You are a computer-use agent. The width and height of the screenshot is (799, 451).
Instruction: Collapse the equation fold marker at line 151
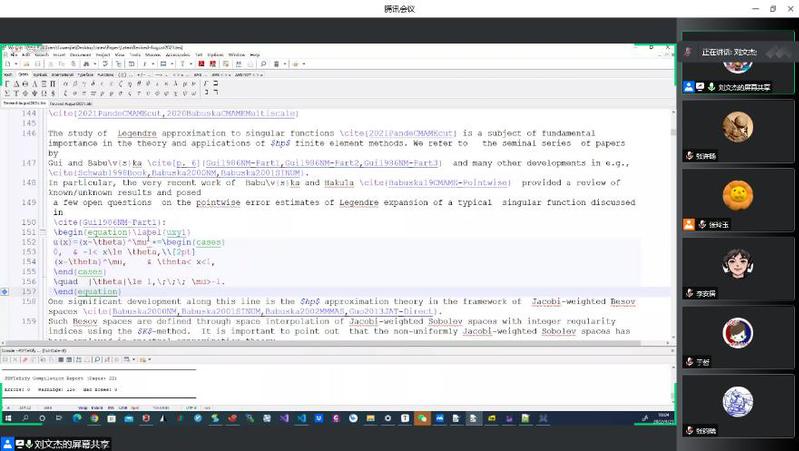(x=41, y=230)
